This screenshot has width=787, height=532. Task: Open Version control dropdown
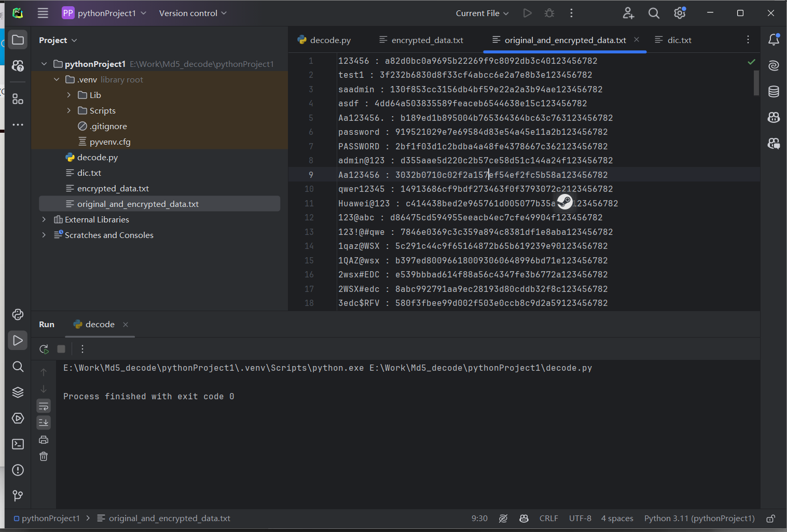click(x=192, y=13)
